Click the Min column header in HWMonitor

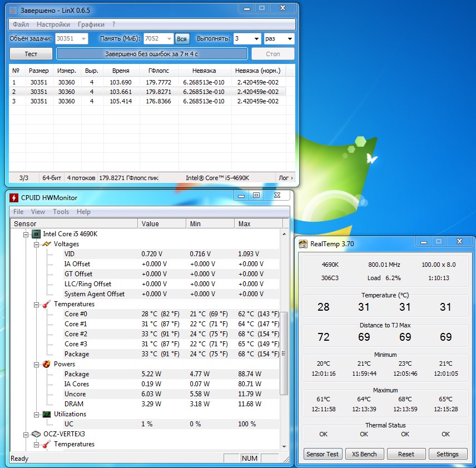pos(210,224)
